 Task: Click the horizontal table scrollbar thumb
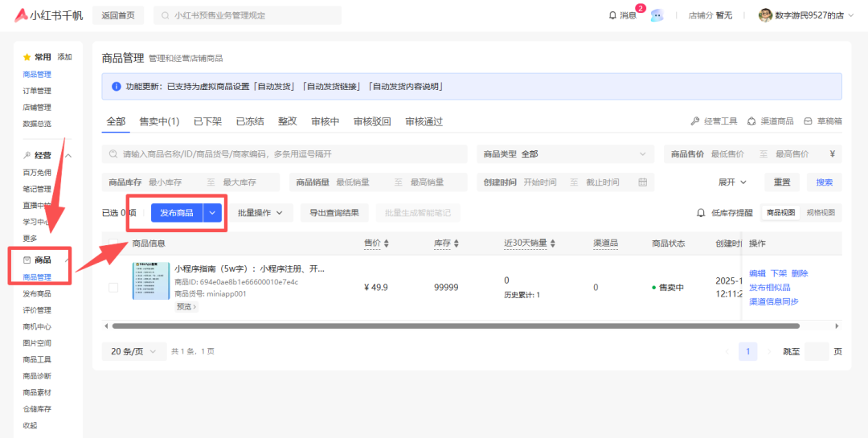456,326
